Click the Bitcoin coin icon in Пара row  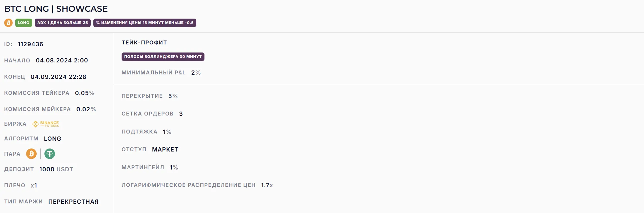pos(31,154)
